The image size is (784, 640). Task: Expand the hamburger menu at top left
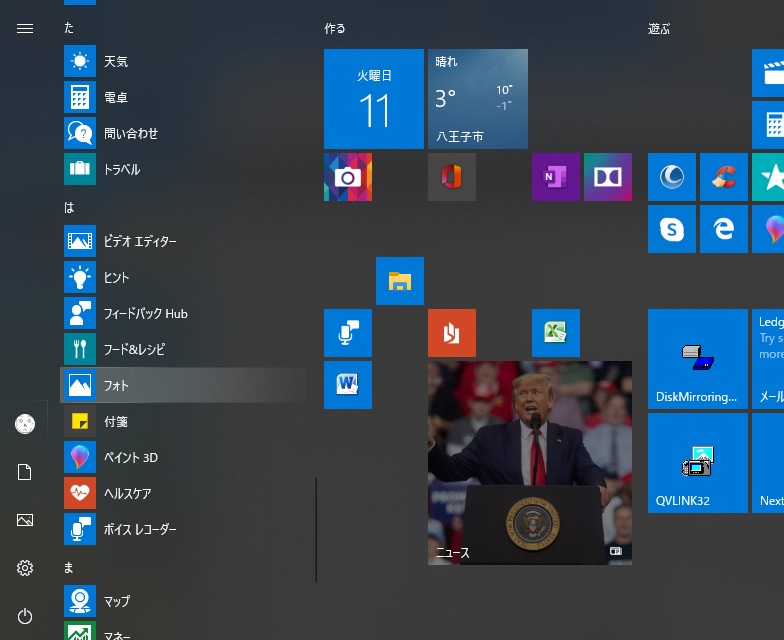point(25,28)
